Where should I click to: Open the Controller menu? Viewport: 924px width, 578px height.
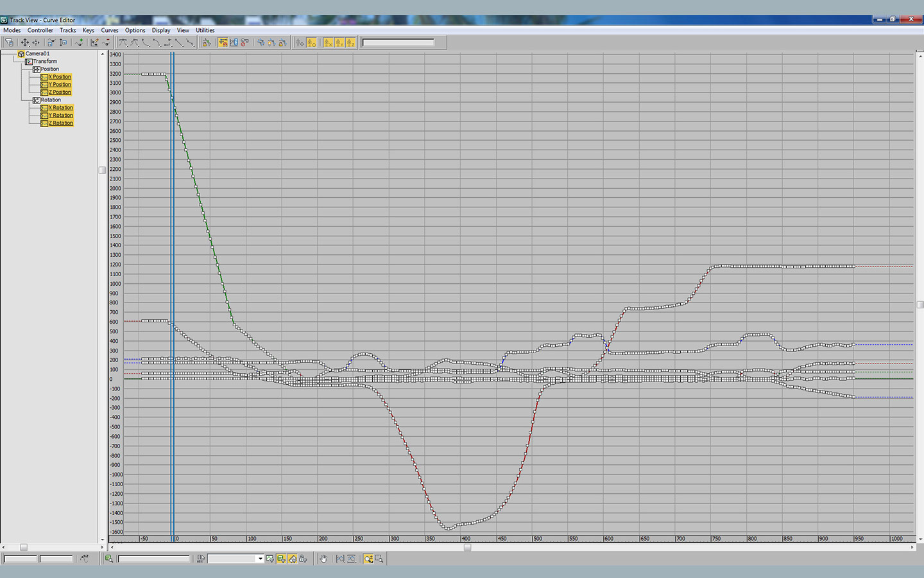click(x=40, y=30)
